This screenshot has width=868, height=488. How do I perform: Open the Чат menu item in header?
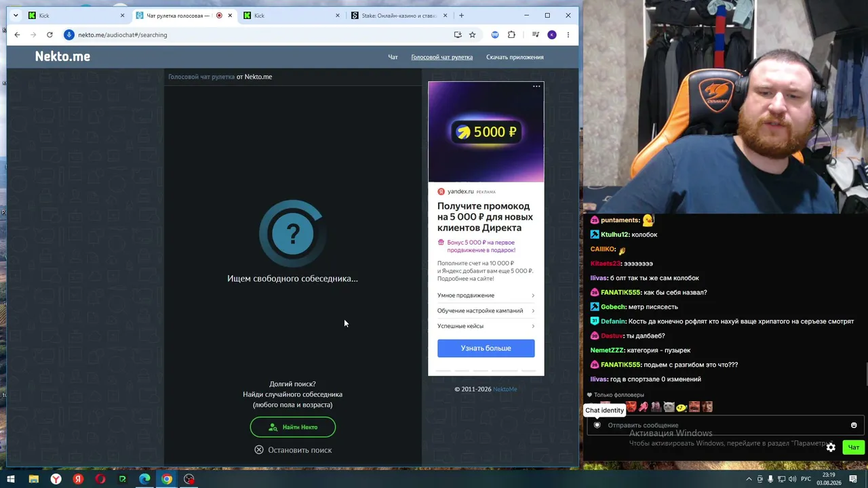pyautogui.click(x=393, y=57)
